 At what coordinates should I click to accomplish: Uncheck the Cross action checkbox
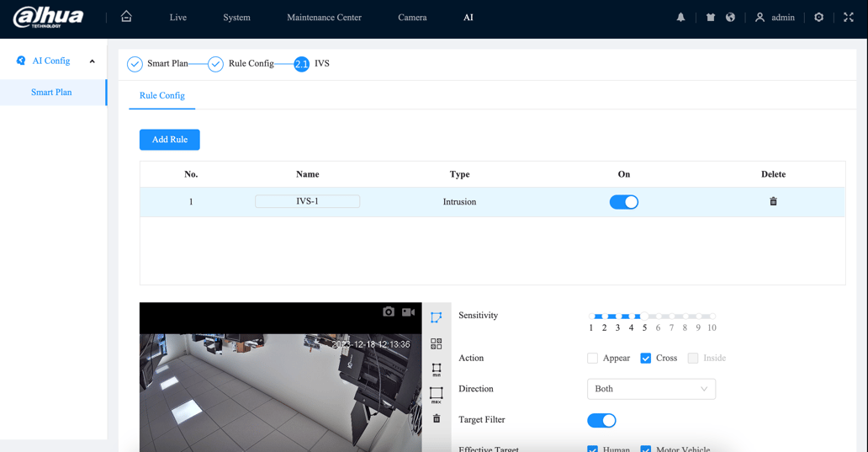645,359
